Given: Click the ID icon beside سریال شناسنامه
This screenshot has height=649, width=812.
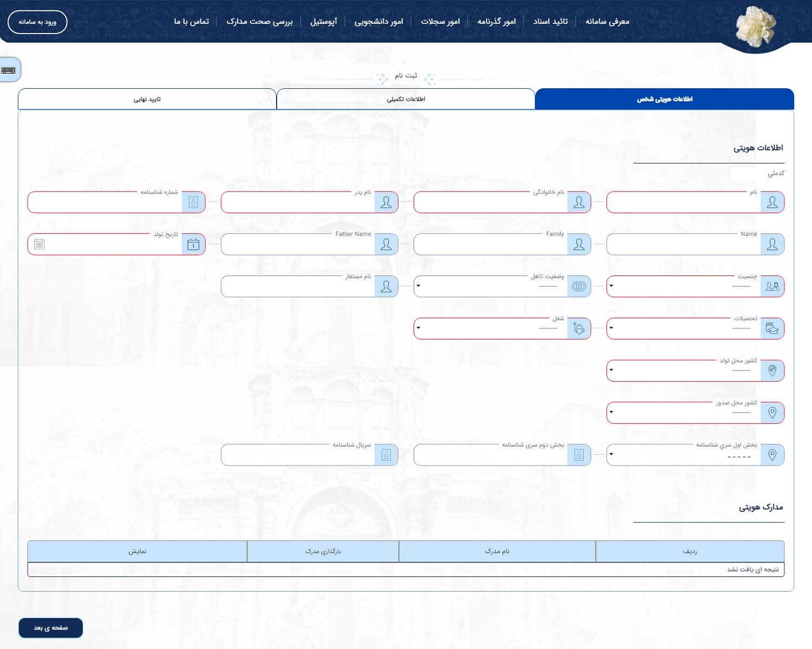Looking at the screenshot, I should click(386, 455).
